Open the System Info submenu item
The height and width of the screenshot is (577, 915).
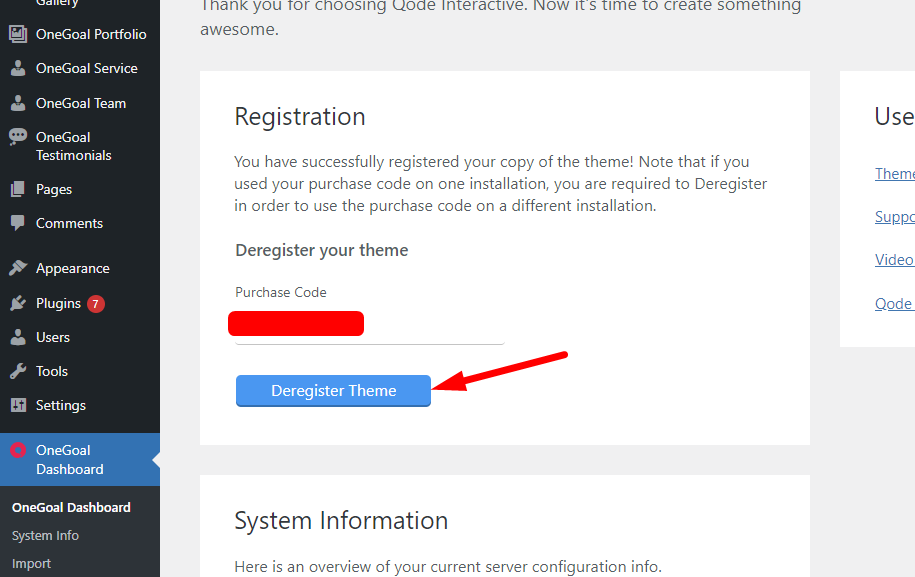[46, 536]
